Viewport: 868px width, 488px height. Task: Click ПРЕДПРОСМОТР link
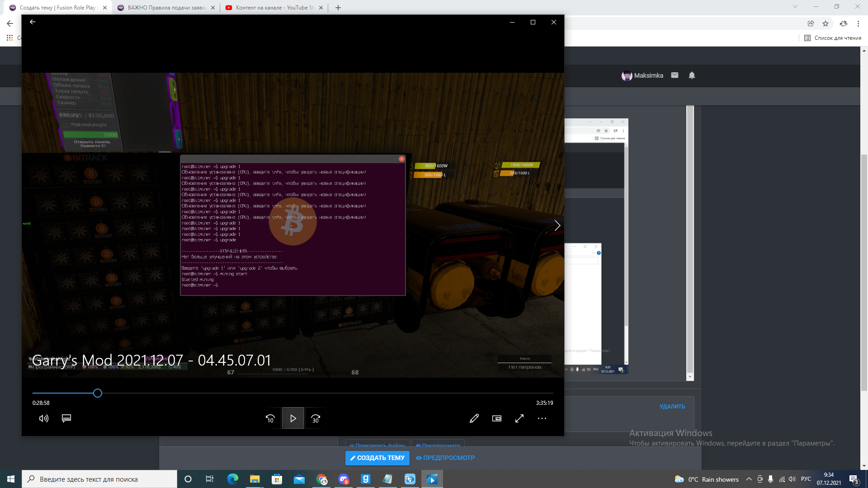(x=445, y=458)
